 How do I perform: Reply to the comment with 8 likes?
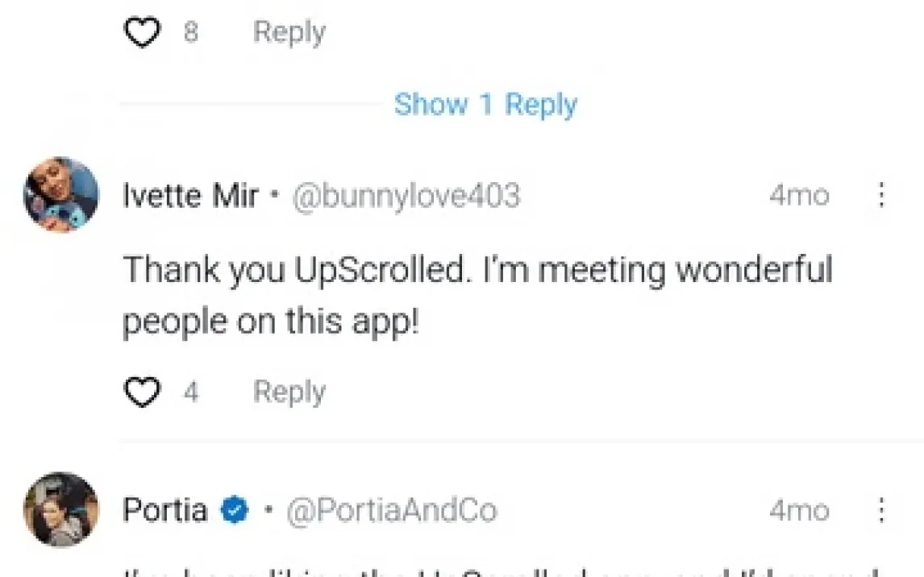tap(289, 32)
